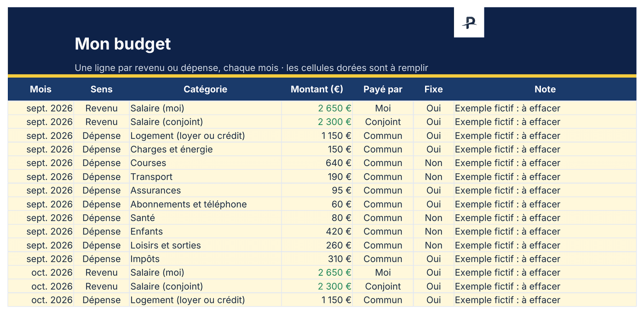Click the "Santé" category cell
This screenshot has width=644, height=314.
click(206, 218)
